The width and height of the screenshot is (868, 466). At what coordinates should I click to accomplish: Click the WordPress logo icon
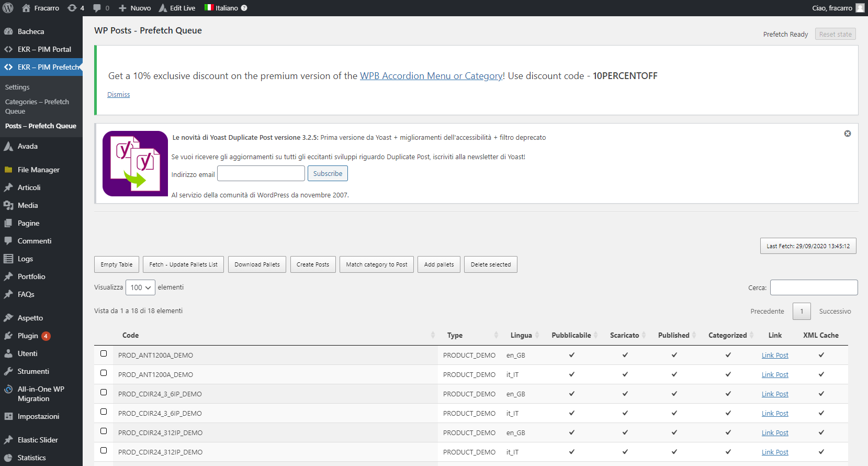(8, 8)
